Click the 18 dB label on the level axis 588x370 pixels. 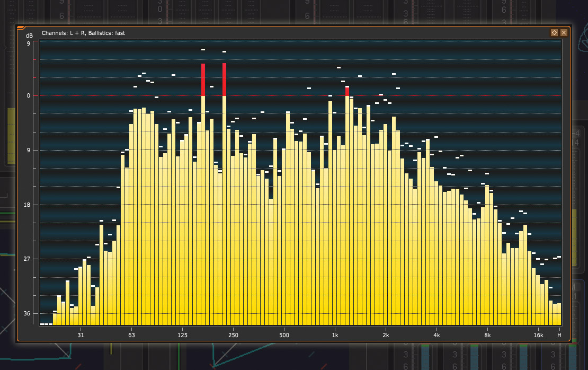[27, 205]
